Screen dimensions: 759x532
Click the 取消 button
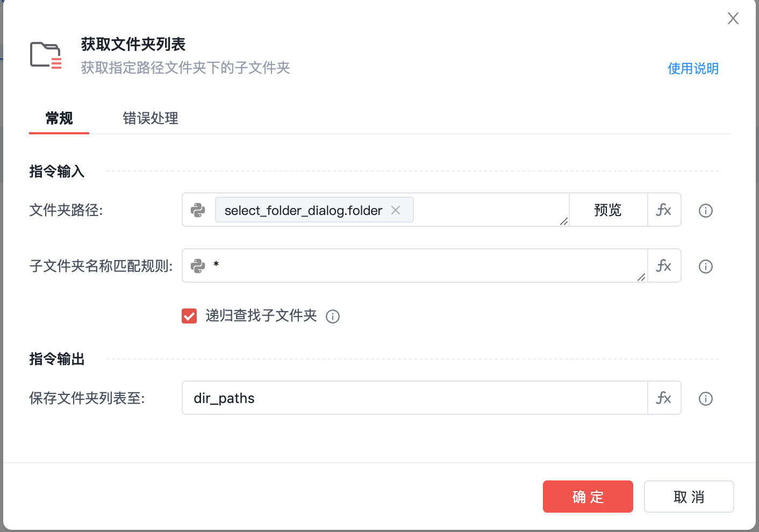[x=689, y=497]
